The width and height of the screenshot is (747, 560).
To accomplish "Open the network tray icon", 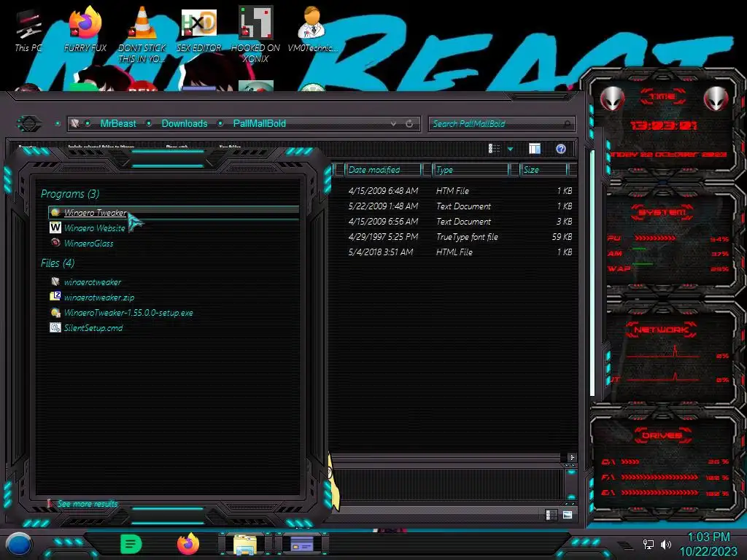I will (x=649, y=544).
